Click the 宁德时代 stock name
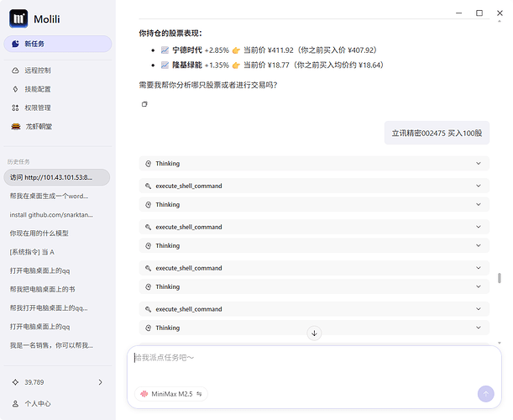Viewport: 513px width, 420px height. pos(187,50)
